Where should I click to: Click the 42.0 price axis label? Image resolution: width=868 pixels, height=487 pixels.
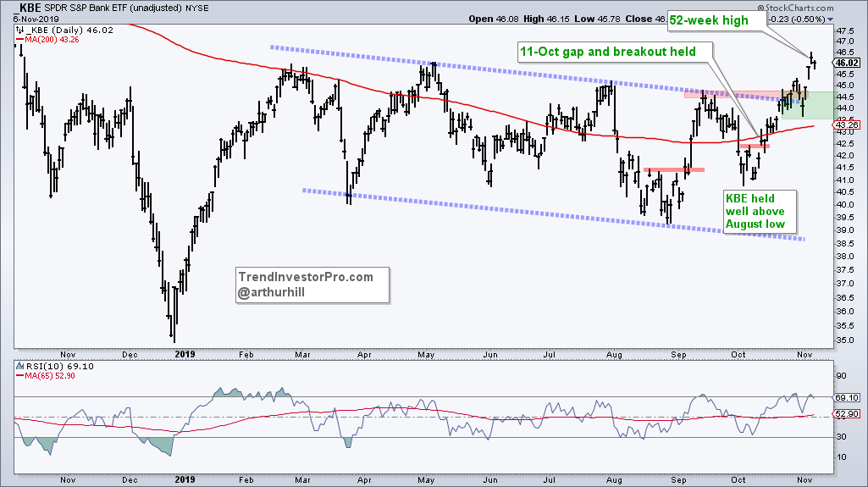[845, 156]
